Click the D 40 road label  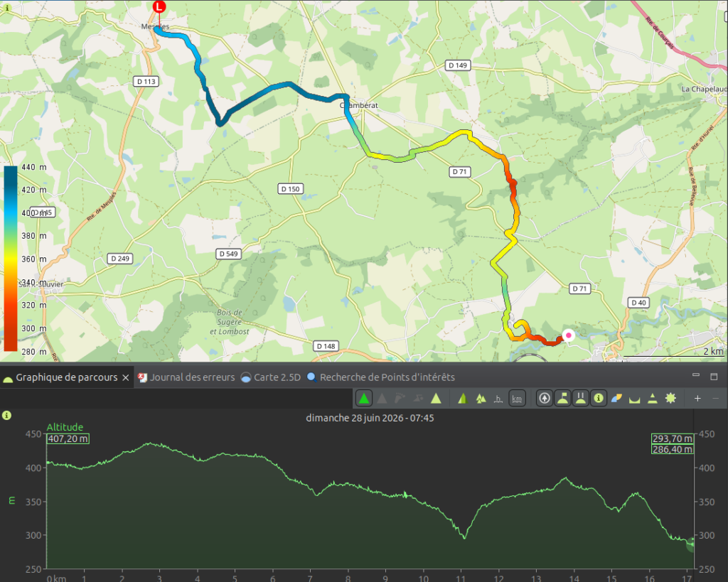pos(638,303)
